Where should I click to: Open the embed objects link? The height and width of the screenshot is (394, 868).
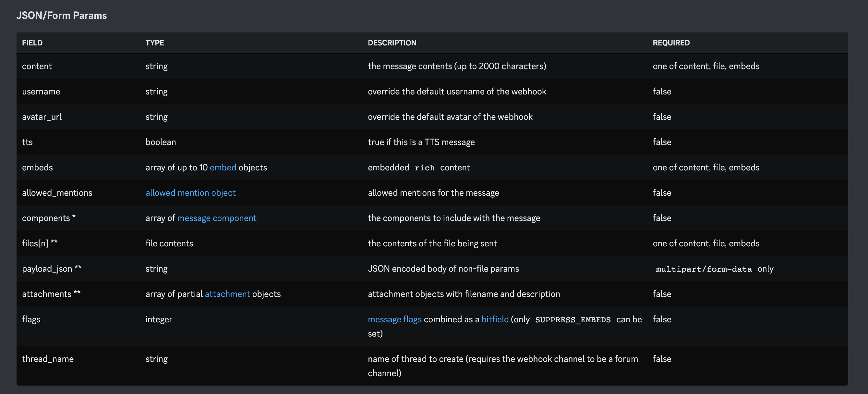tap(223, 167)
